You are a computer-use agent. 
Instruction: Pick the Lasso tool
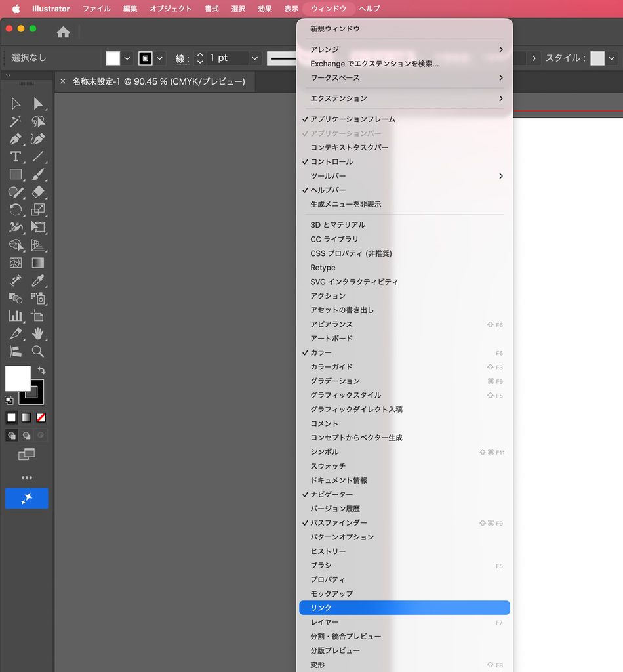pos(37,121)
